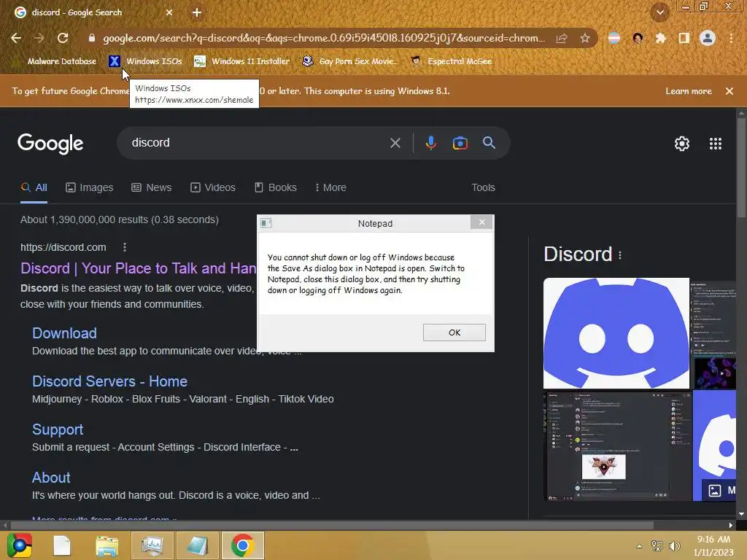The width and height of the screenshot is (747, 560).
Task: Switch to Notepad from the taskbar
Action: coord(197,545)
